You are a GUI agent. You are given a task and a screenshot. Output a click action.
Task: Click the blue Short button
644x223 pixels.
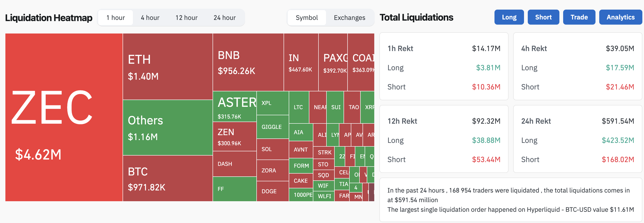pos(543,17)
